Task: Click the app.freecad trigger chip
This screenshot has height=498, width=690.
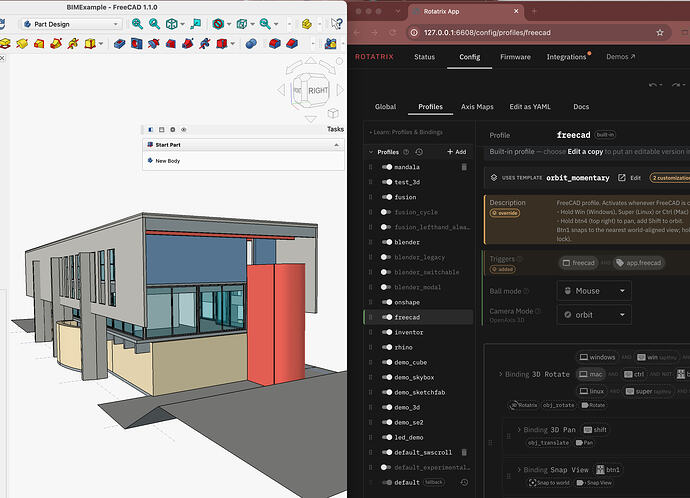Action: (639, 263)
